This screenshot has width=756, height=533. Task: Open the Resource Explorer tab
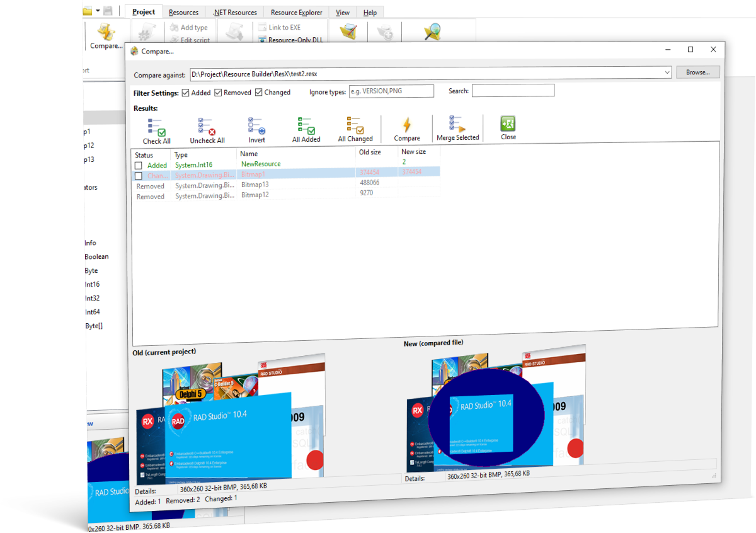click(296, 12)
